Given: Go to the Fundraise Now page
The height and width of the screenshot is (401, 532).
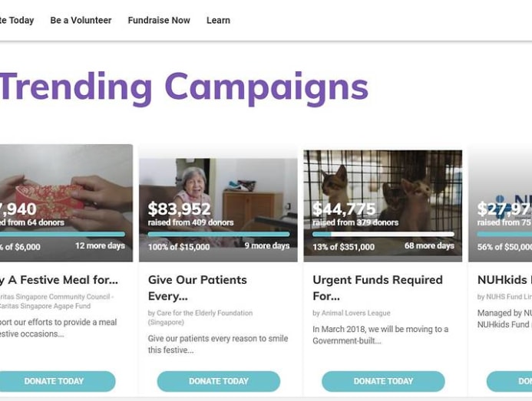Looking at the screenshot, I should coord(159,21).
